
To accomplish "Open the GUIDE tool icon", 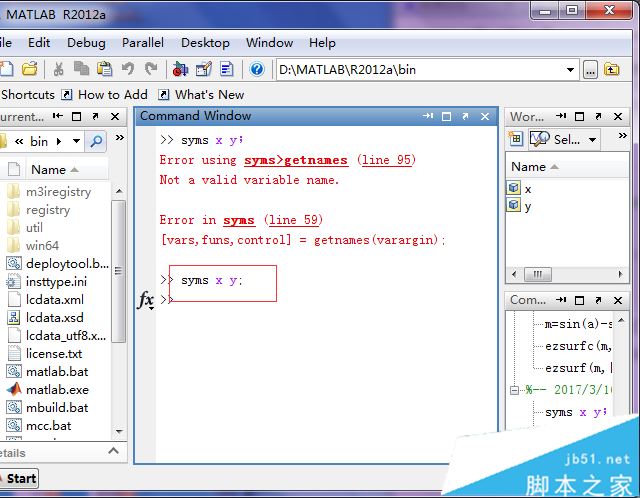I will click(204, 69).
